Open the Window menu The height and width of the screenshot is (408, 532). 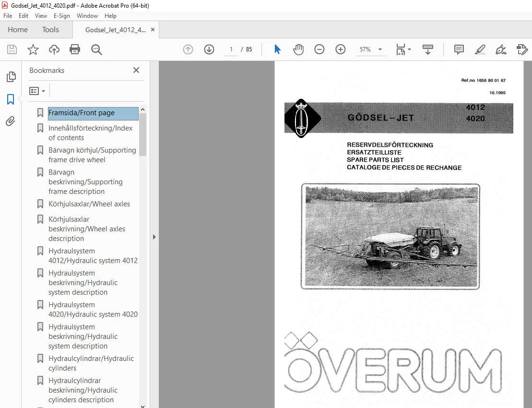87,16
